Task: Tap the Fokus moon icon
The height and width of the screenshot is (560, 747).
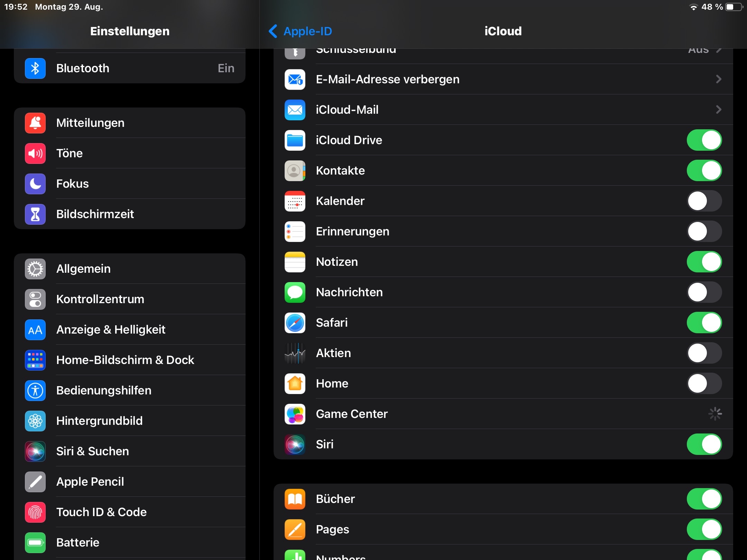Action: tap(35, 184)
